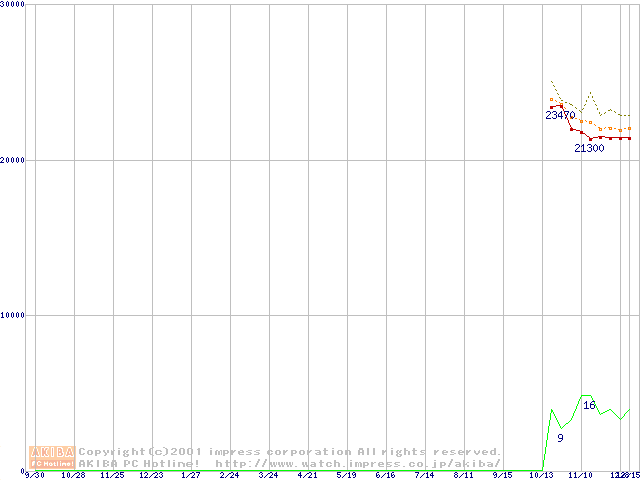The height and width of the screenshot is (480, 640).
Task: Click the first orange square data point
Action: [x=551, y=99]
